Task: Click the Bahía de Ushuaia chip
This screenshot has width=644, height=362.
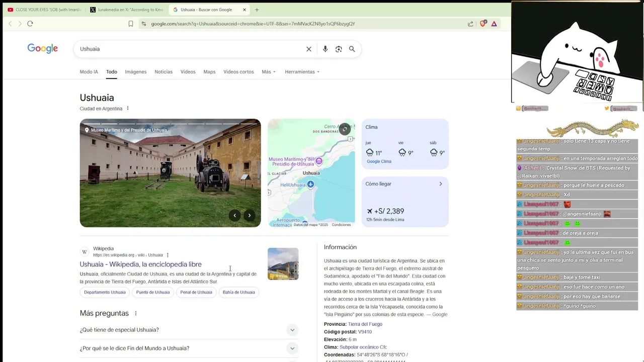Action: pyautogui.click(x=238, y=292)
